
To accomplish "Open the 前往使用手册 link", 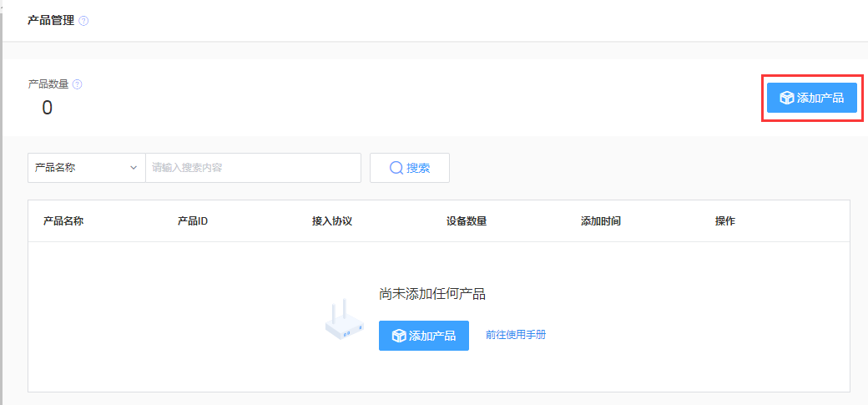I will (516, 335).
